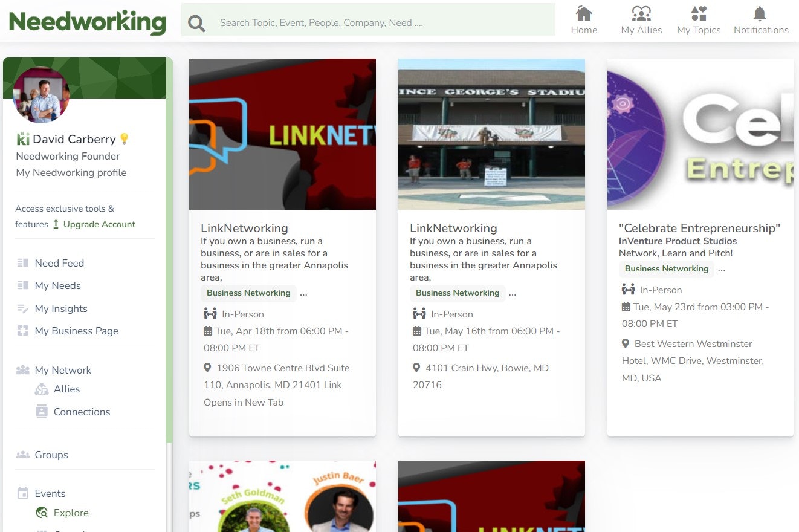Open the David Carberry name link
The image size is (799, 532).
tap(74, 139)
